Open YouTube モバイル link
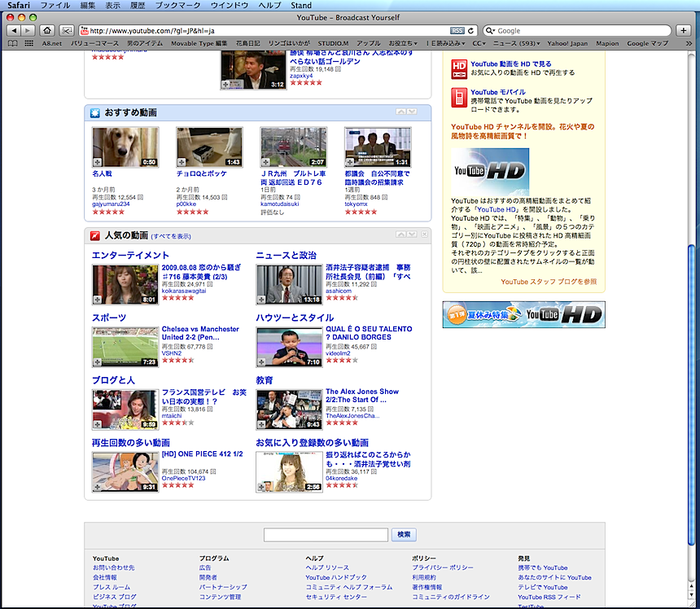Screen dimensions: 700x609 (x=498, y=92)
